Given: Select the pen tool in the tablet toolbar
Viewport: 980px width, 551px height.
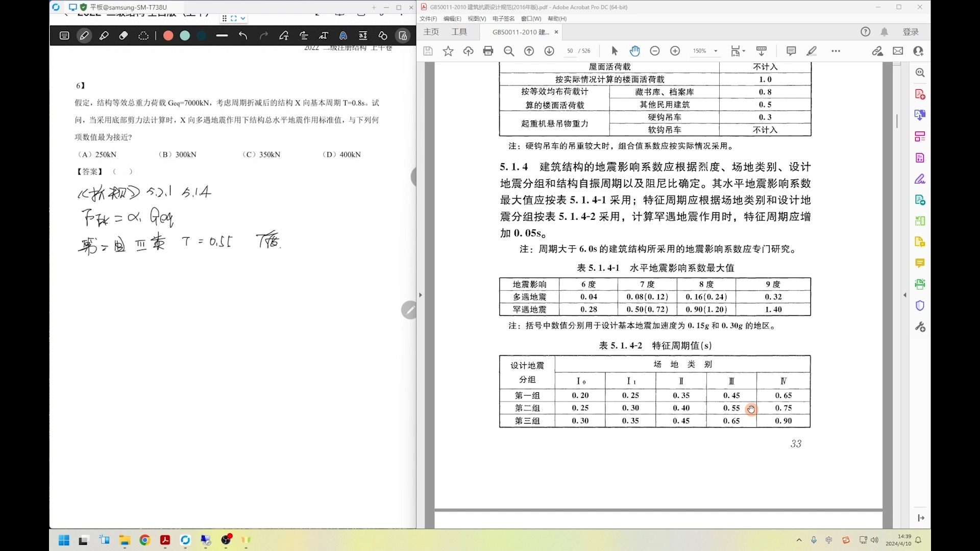Looking at the screenshot, I should coord(84,36).
